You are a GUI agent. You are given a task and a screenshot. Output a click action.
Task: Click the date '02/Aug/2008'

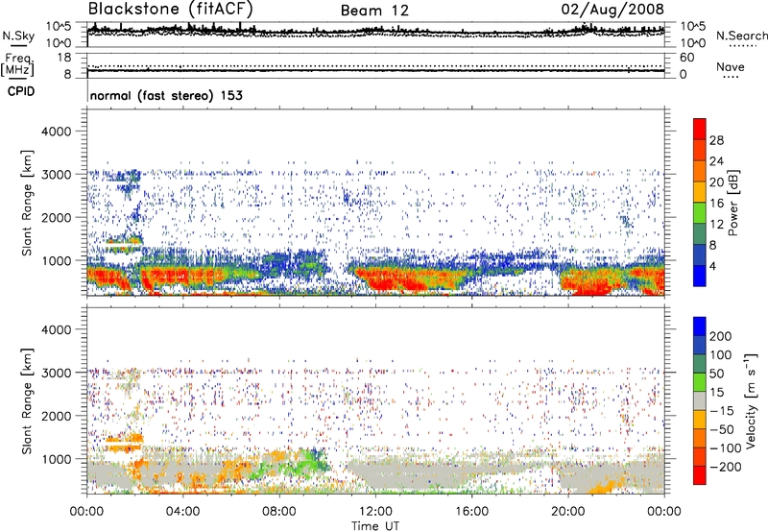coord(612,9)
